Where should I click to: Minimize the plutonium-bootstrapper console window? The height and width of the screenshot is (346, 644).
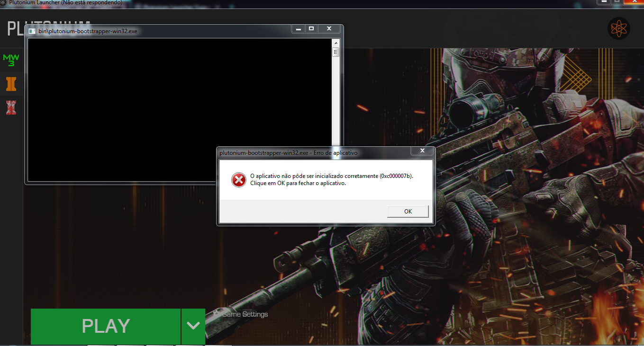point(299,29)
